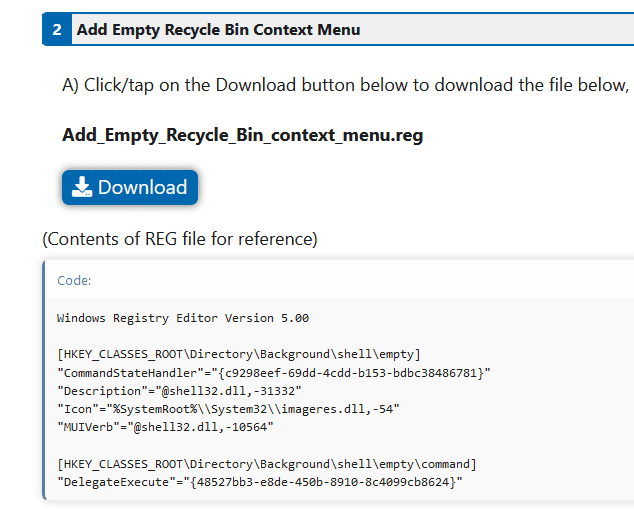The image size is (634, 509).
Task: Click the Code: label of the code block
Action: coord(74,281)
